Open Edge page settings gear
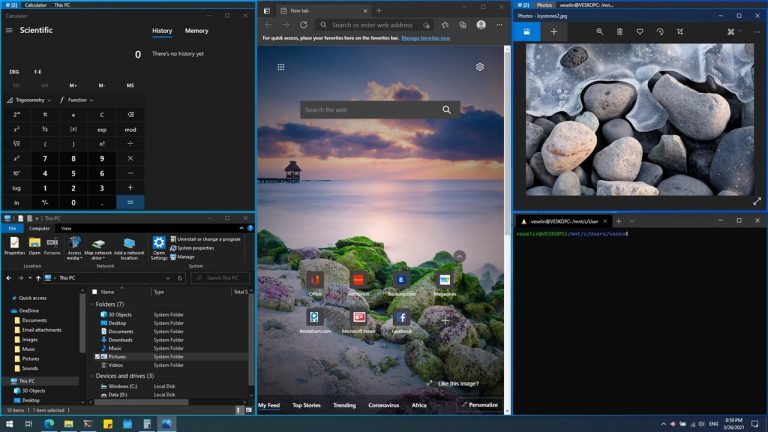Image resolution: width=768 pixels, height=432 pixels. point(480,67)
